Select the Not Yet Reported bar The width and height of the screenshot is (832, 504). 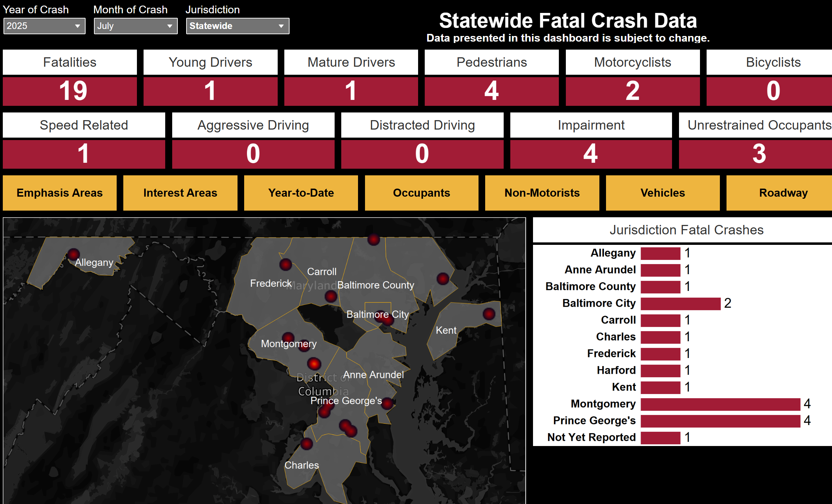pos(661,437)
